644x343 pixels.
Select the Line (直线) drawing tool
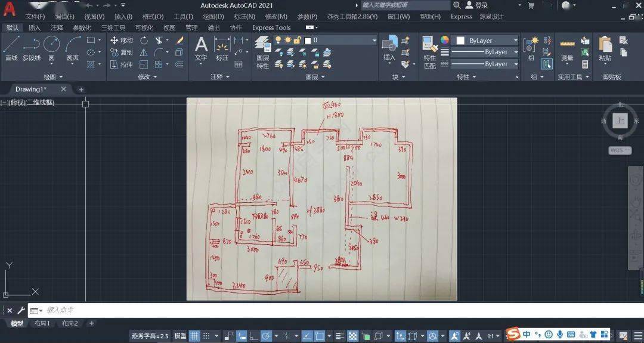11,48
